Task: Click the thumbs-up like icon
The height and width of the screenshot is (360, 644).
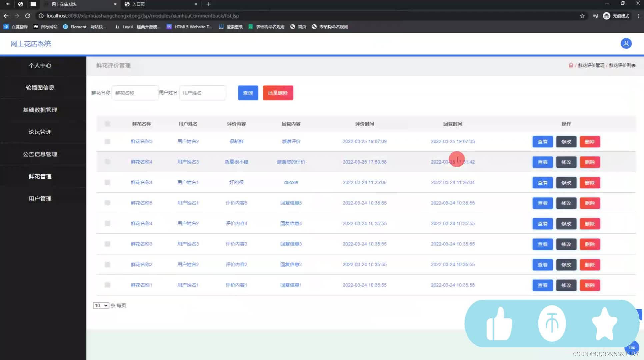Action: pyautogui.click(x=499, y=324)
